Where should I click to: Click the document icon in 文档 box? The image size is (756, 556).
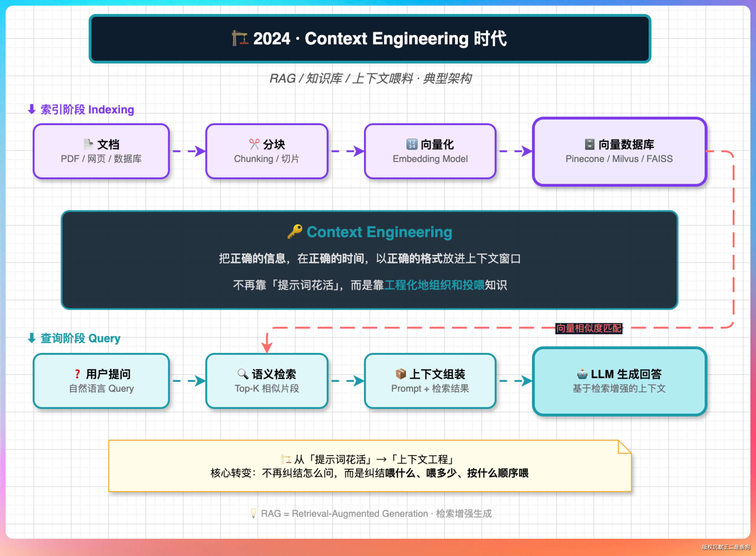pyautogui.click(x=88, y=144)
